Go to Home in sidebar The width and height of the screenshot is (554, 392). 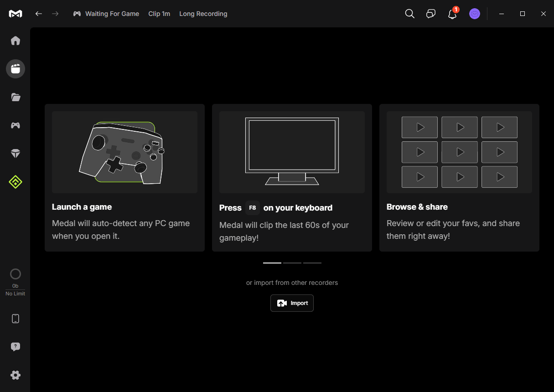[x=16, y=41]
